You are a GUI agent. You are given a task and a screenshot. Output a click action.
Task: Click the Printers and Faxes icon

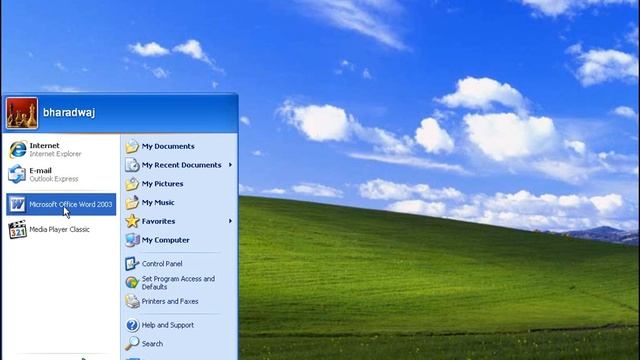click(132, 301)
